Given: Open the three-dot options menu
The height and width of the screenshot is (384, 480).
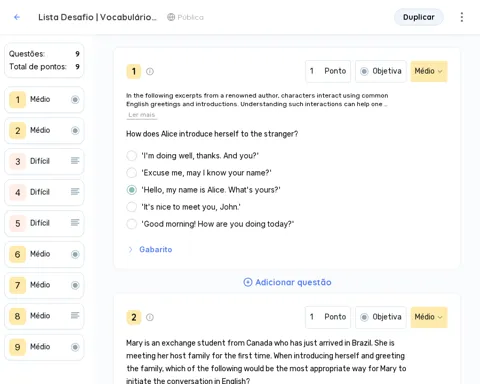Looking at the screenshot, I should (x=462, y=17).
